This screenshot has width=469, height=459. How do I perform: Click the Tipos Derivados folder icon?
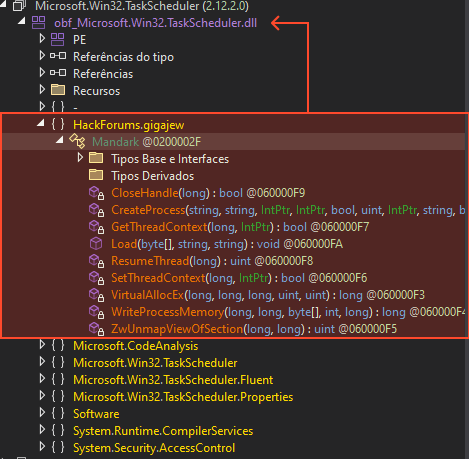pos(96,175)
